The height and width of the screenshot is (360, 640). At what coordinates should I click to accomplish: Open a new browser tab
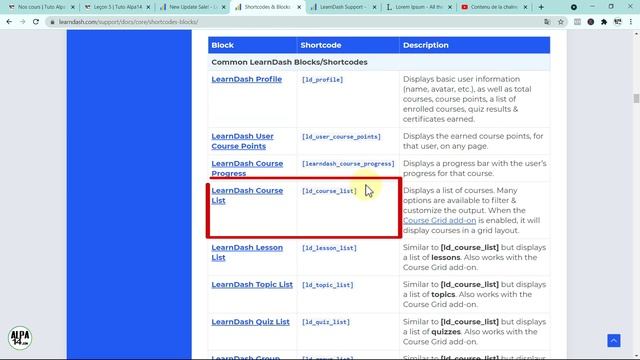(541, 7)
